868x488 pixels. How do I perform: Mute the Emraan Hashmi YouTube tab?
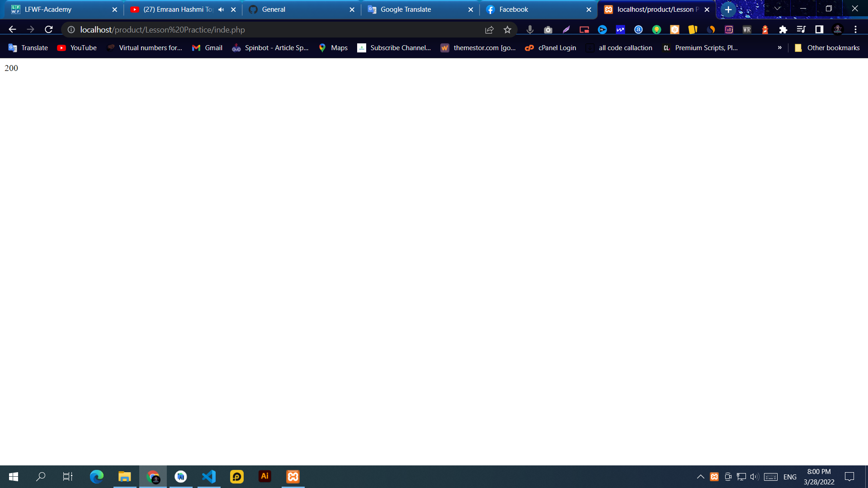tap(221, 9)
